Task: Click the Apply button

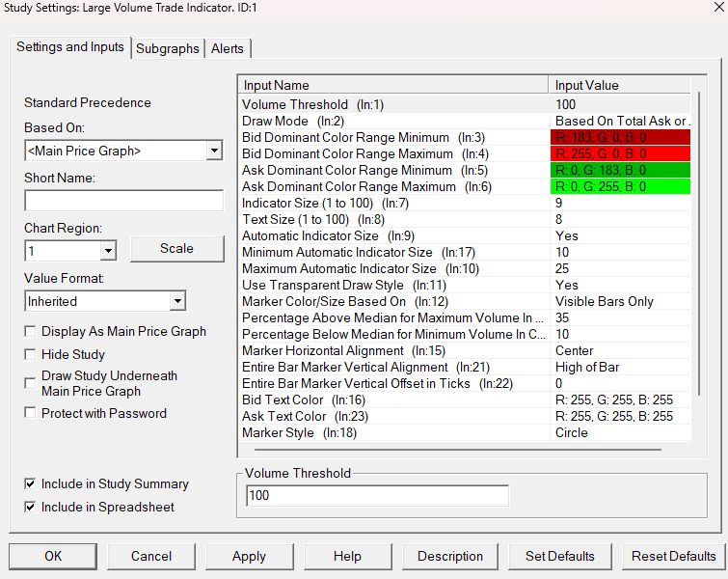Action: pos(250,556)
